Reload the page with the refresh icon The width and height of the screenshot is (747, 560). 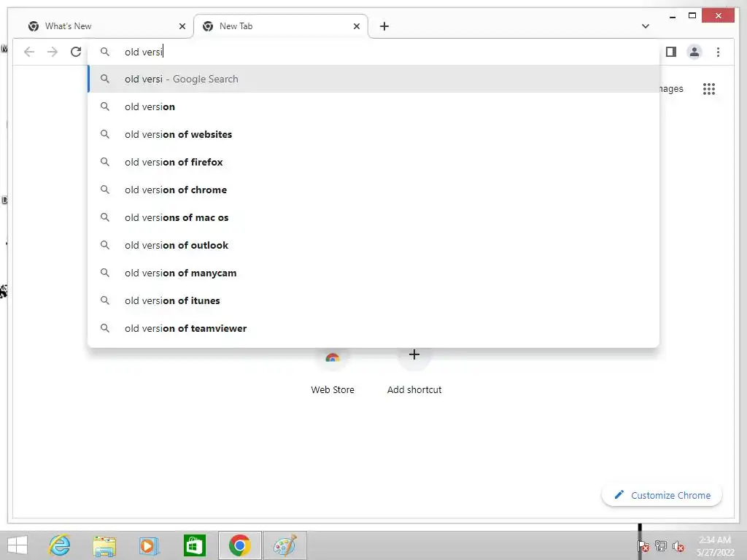76,52
